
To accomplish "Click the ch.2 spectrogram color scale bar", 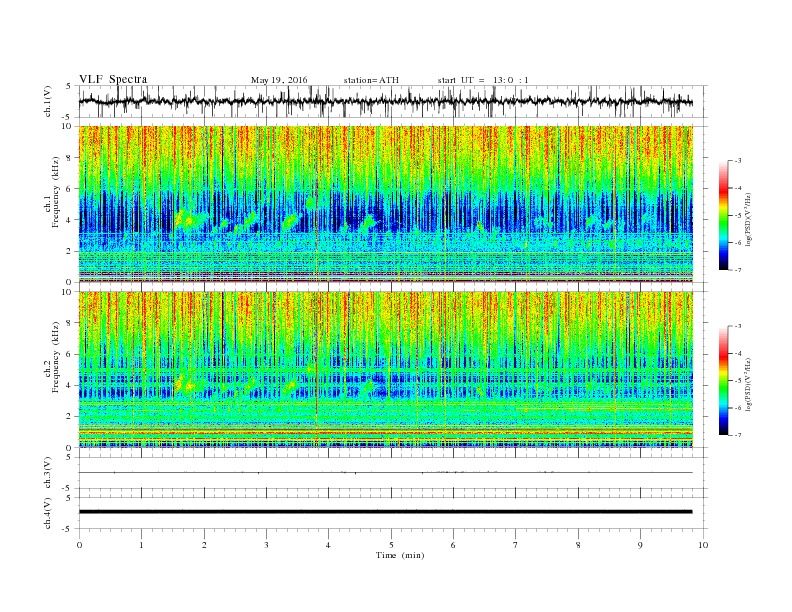I will pos(723,381).
